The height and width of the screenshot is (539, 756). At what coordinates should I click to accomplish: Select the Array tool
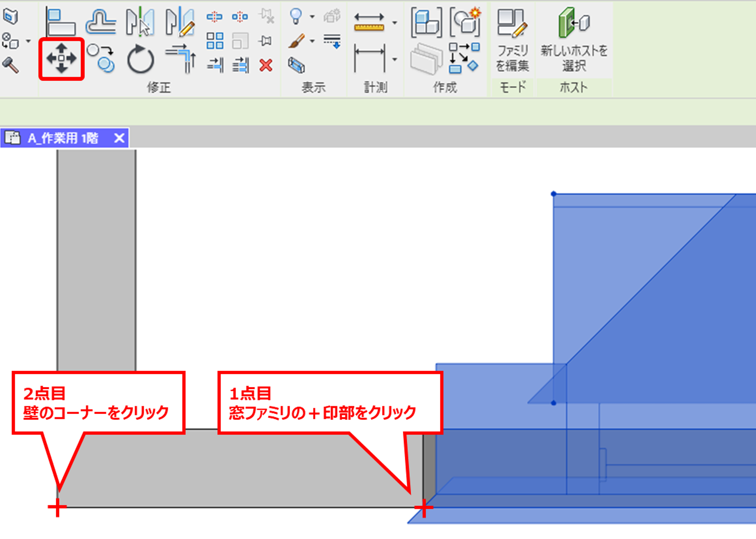(214, 41)
